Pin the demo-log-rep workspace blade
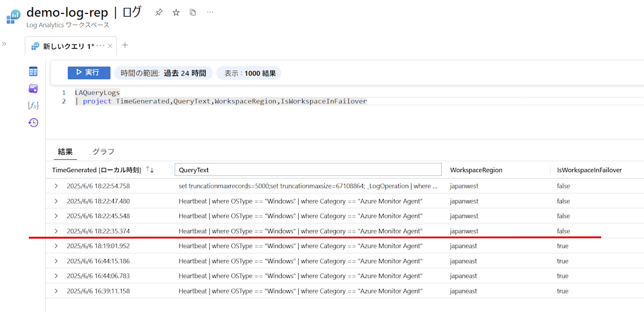644x312 pixels. [159, 12]
